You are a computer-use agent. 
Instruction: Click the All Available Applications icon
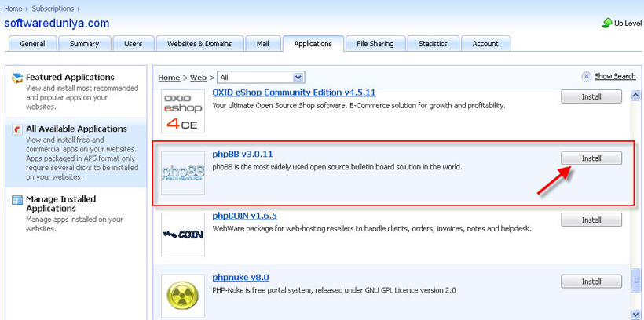coord(17,129)
